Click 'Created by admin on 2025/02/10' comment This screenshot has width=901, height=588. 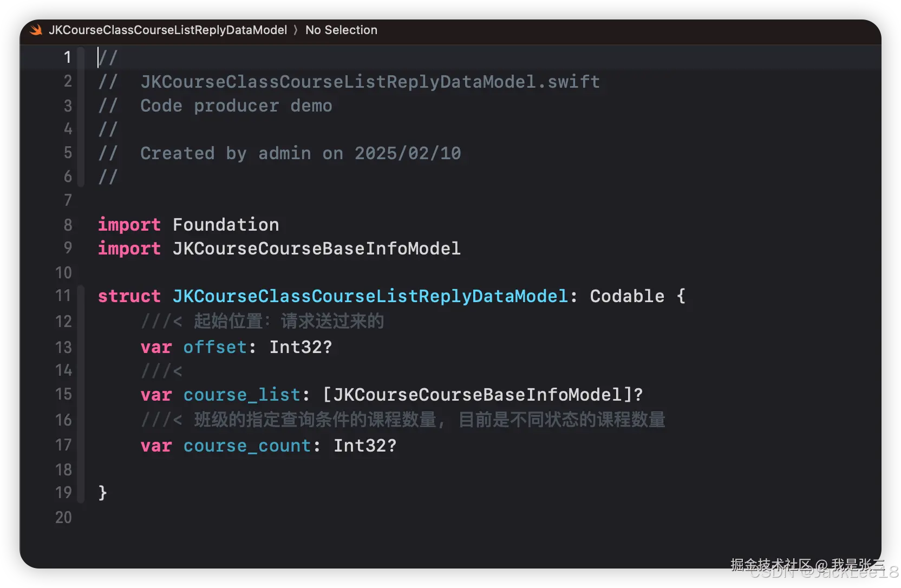[x=301, y=153]
